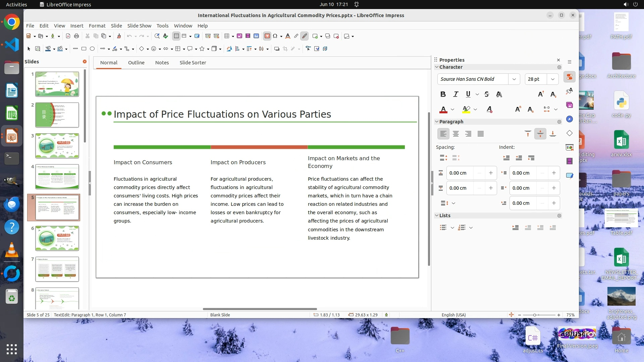The height and width of the screenshot is (362, 644).
Task: Switch to the Outline tab
Action: pyautogui.click(x=136, y=63)
